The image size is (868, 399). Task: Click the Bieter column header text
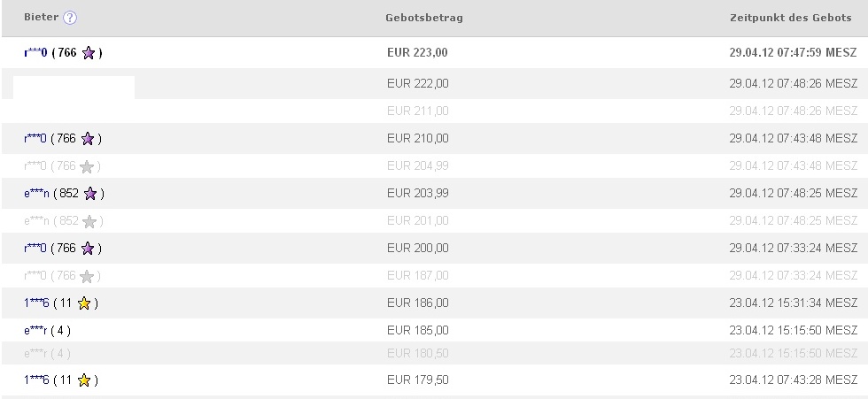41,18
